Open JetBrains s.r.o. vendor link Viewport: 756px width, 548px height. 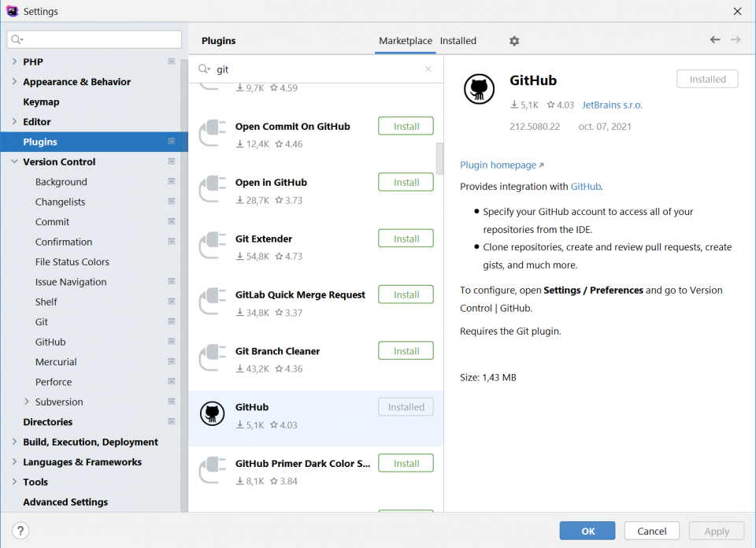click(613, 105)
